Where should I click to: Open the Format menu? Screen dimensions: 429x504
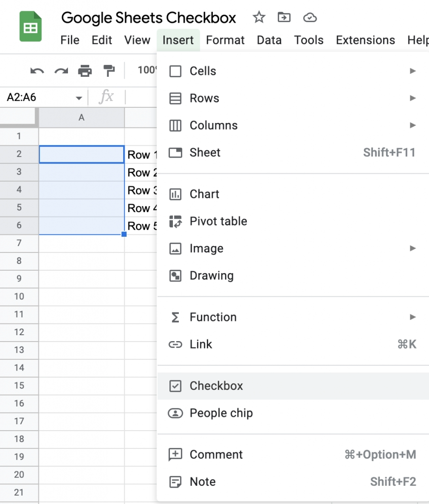(x=225, y=40)
